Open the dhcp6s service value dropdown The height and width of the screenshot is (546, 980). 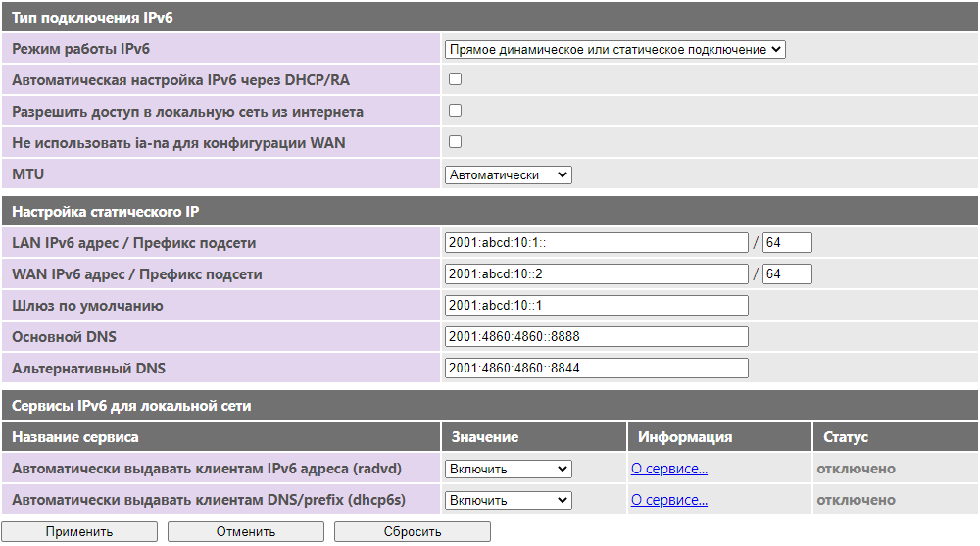508,500
